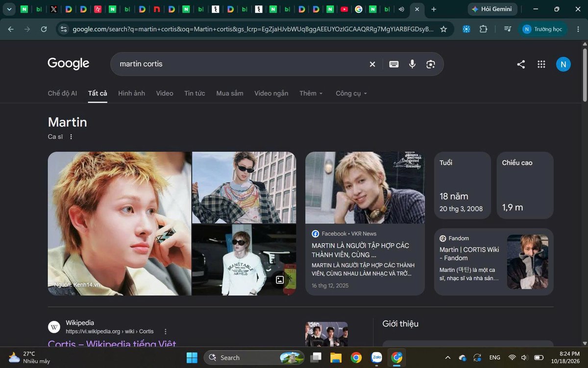This screenshot has width=588, height=368.
Task: Mute the tab playing audio
Action: [402, 9]
